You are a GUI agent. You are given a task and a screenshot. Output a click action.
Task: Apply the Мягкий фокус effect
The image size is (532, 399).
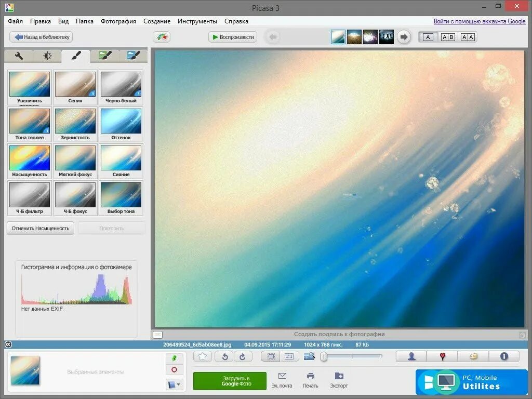(75, 162)
